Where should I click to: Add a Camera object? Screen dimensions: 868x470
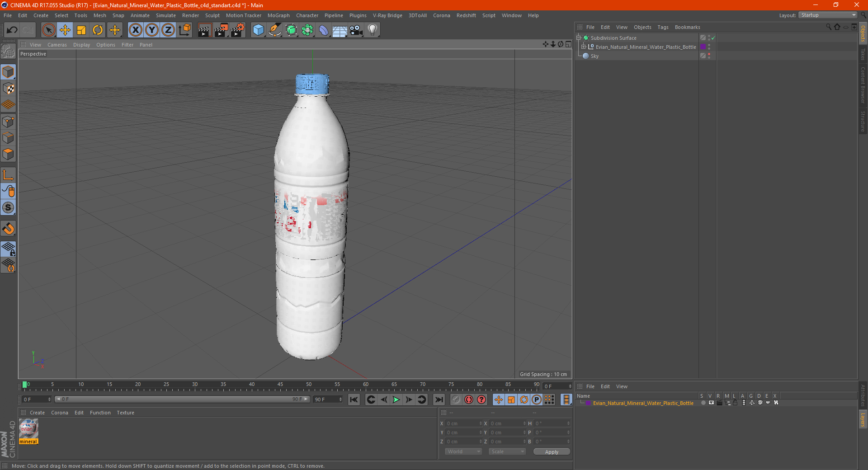tap(356, 30)
